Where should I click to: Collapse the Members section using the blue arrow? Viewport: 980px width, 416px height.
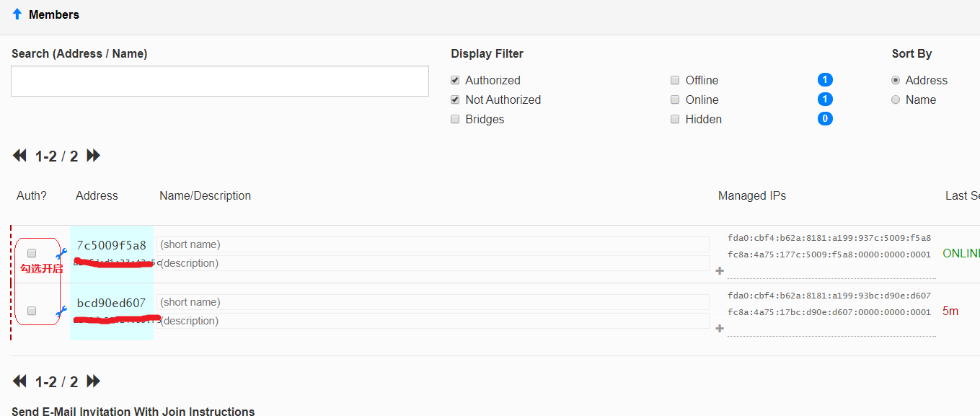click(17, 14)
